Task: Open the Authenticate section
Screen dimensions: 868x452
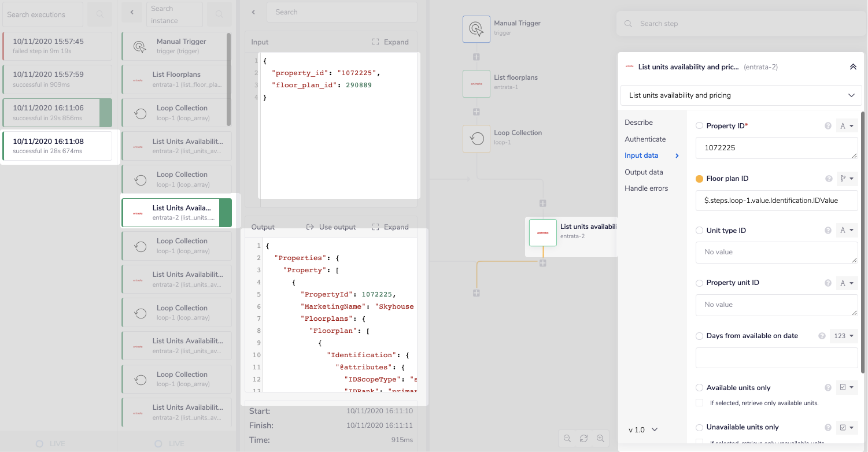Action: click(x=645, y=139)
